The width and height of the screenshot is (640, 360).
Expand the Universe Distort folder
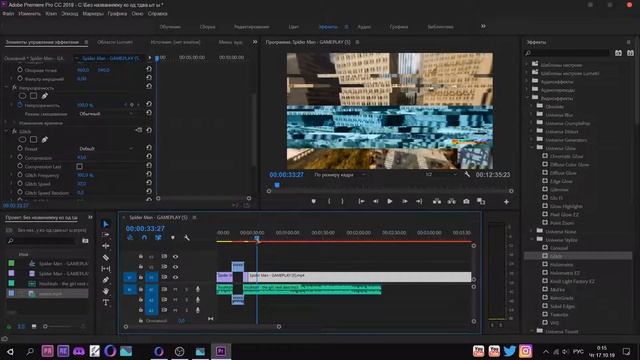(x=531, y=131)
